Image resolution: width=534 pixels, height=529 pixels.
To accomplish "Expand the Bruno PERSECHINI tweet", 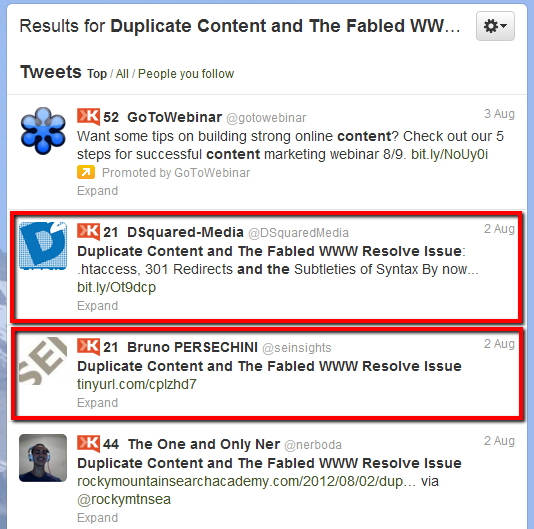I will click(x=97, y=403).
